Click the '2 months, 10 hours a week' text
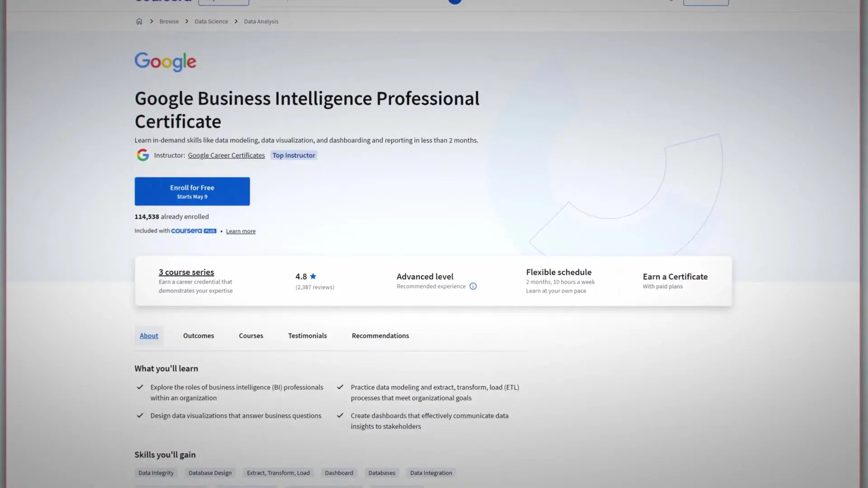Screen dimensions: 868x488 560,282
